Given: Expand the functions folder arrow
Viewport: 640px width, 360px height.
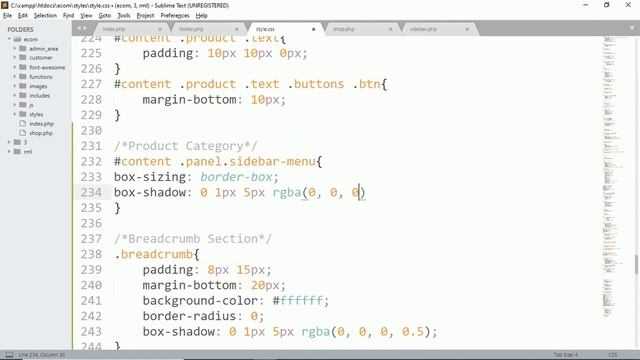Looking at the screenshot, I should point(15,77).
